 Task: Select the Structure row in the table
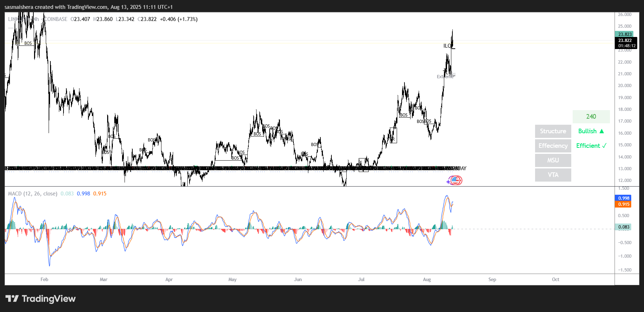coord(553,131)
